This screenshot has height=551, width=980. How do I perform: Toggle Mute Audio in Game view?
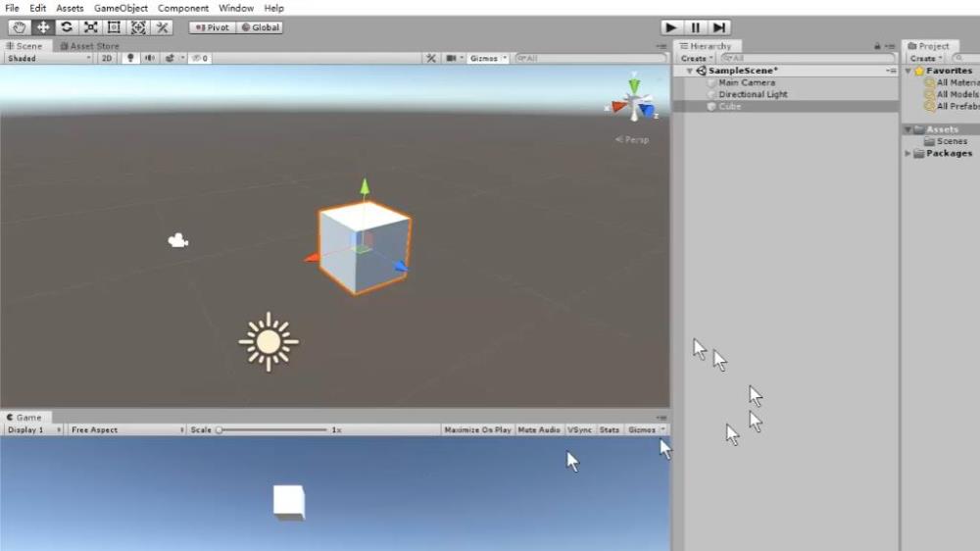tap(539, 429)
